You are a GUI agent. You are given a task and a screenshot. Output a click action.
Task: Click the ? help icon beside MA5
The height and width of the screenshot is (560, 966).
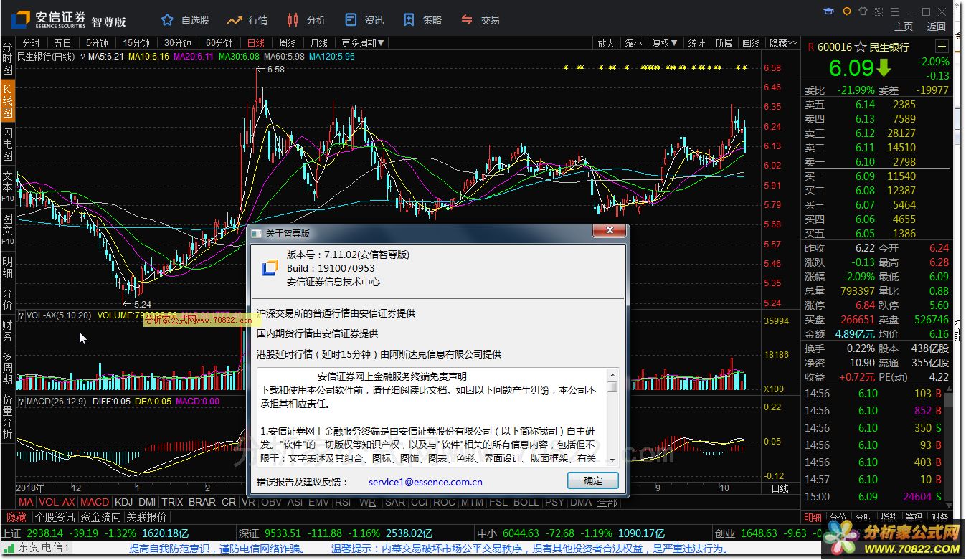[82, 57]
